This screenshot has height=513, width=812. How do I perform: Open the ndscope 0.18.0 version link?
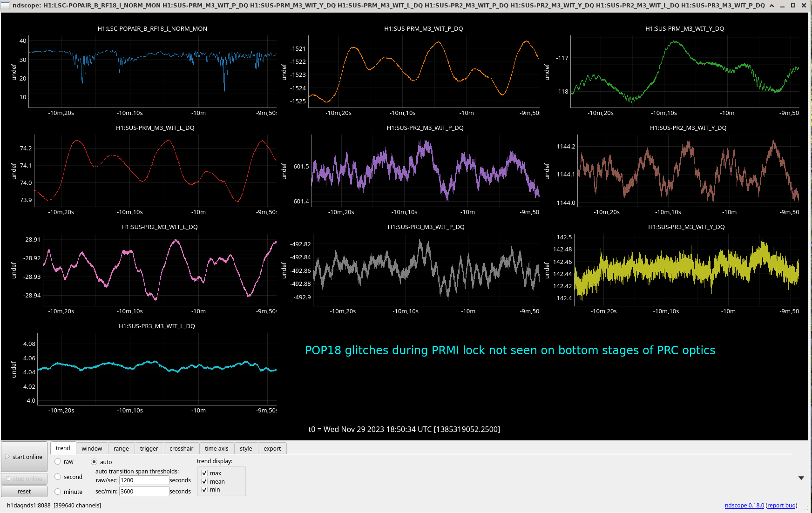click(x=744, y=505)
